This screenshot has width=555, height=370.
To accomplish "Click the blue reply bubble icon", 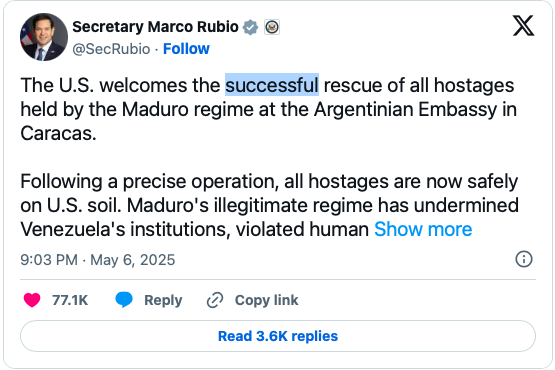I will point(124,300).
